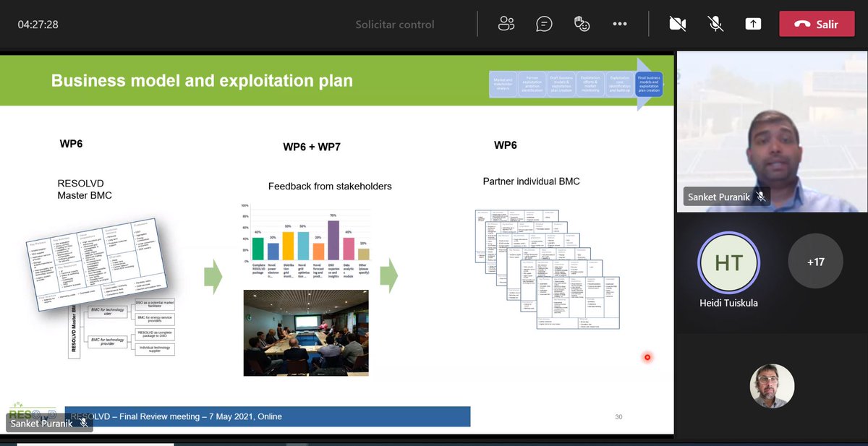
Task: Click the red laser pointer dot on slide
Action: coord(647,357)
